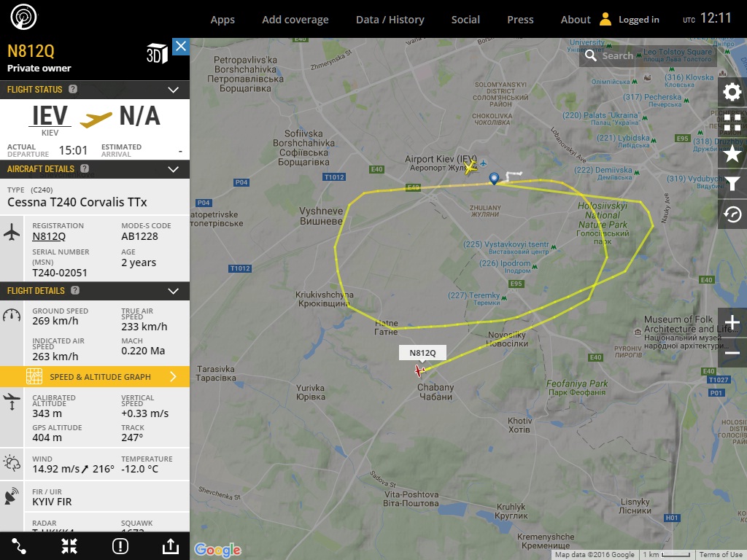Collapse the Flight Details section
The width and height of the screenshot is (747, 560).
[174, 291]
